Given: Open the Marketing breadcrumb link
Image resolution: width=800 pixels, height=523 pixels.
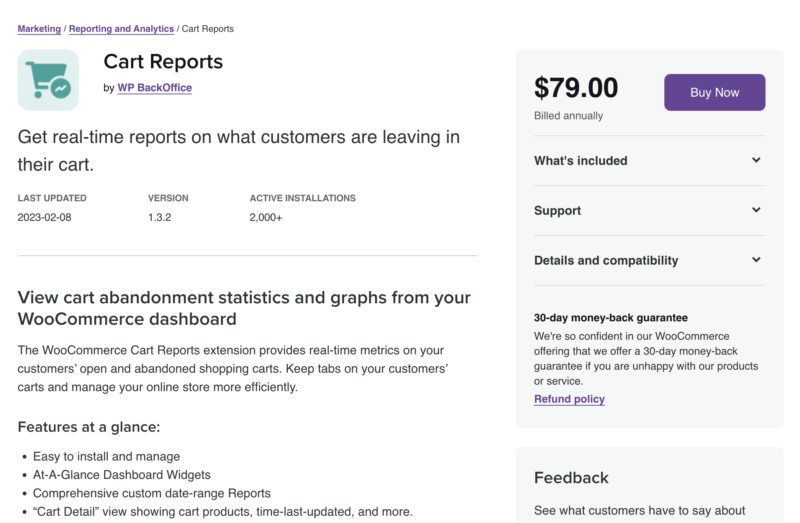Looking at the screenshot, I should pyautogui.click(x=39, y=29).
